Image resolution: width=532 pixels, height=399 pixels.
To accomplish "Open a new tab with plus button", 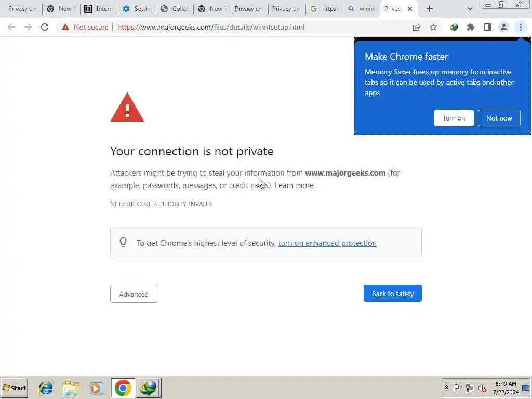I will [430, 9].
